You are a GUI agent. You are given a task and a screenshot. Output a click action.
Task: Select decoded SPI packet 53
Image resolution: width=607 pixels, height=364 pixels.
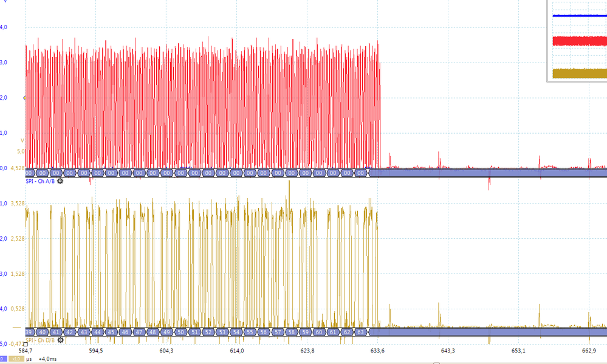coord(222,332)
